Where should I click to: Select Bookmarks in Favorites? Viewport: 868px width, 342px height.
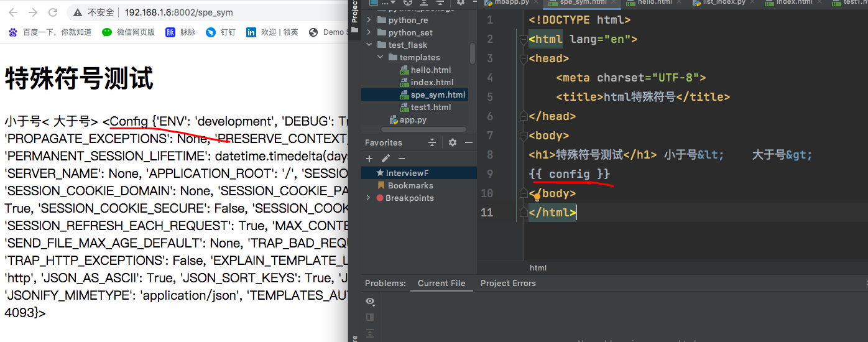tap(405, 185)
